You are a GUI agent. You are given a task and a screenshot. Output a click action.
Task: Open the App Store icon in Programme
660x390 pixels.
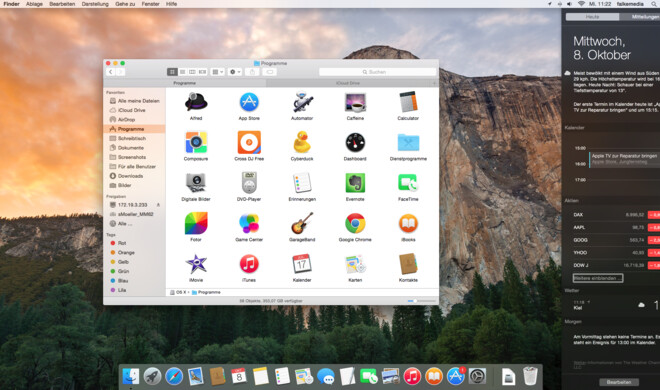(x=249, y=102)
